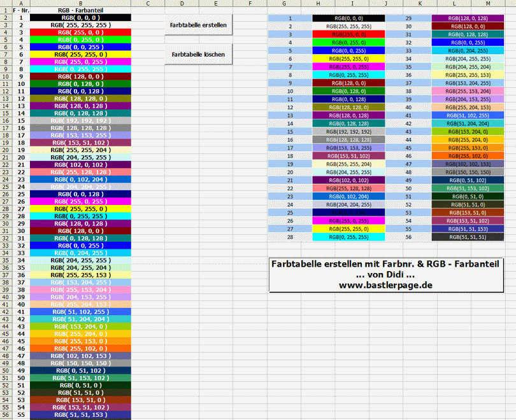Pick right-table swatch number 56, RGB(51, 51, 51)
The image size is (516, 420).
468,237
